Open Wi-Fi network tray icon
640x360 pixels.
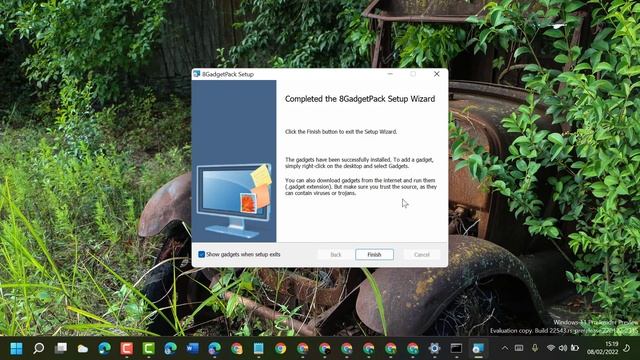pos(551,348)
